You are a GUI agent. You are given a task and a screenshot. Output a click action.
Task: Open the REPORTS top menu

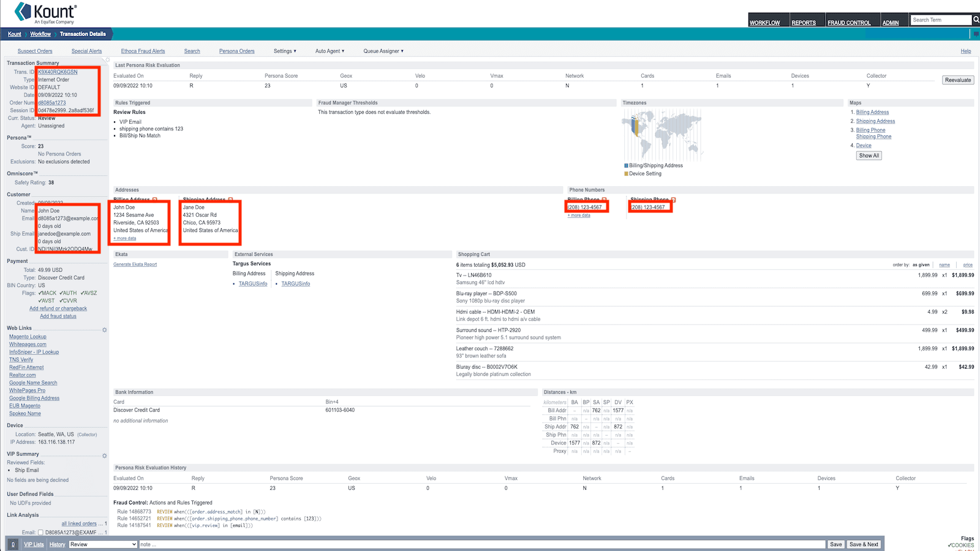pos(804,23)
